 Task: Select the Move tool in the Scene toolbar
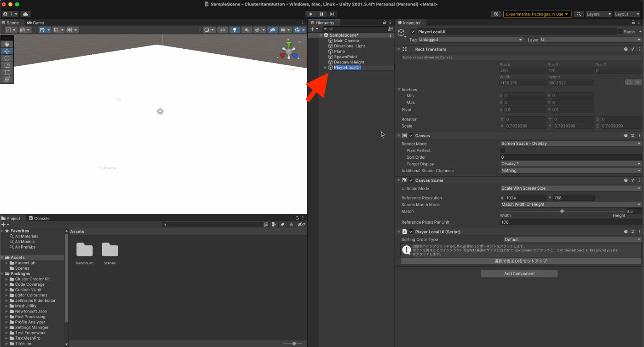pos(7,51)
